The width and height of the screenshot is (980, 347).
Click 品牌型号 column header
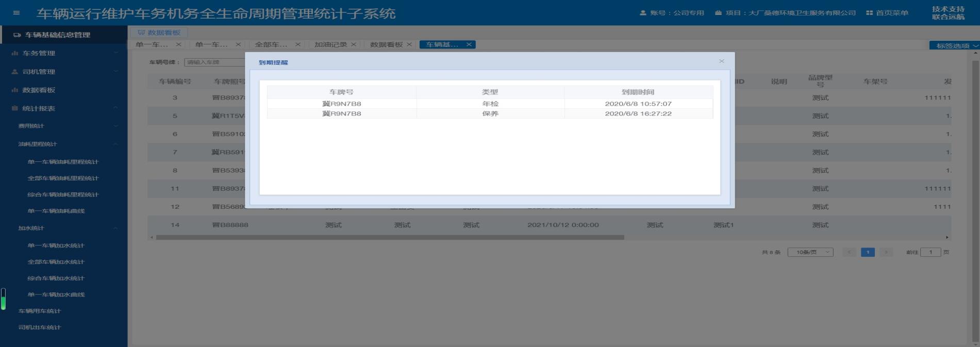click(x=820, y=81)
